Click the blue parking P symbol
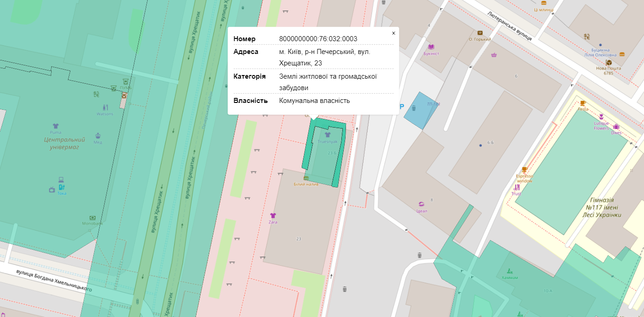 (x=402, y=107)
